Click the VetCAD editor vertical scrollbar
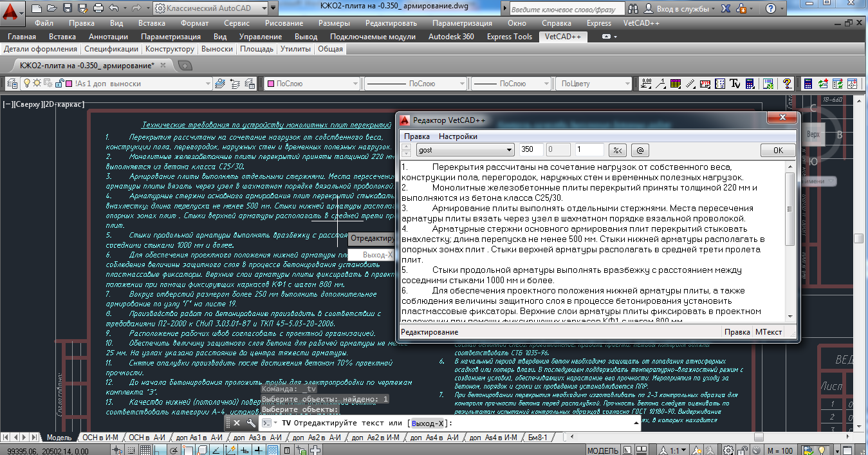 point(791,241)
